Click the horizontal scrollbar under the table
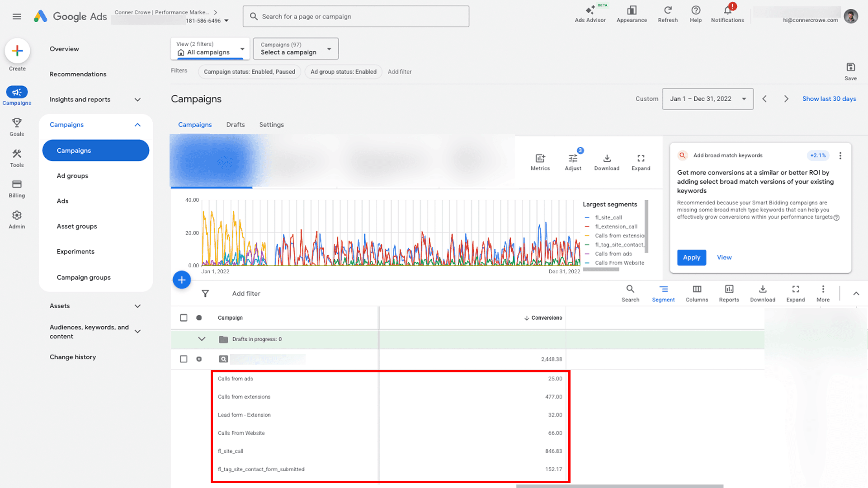The image size is (868, 488). point(619,486)
